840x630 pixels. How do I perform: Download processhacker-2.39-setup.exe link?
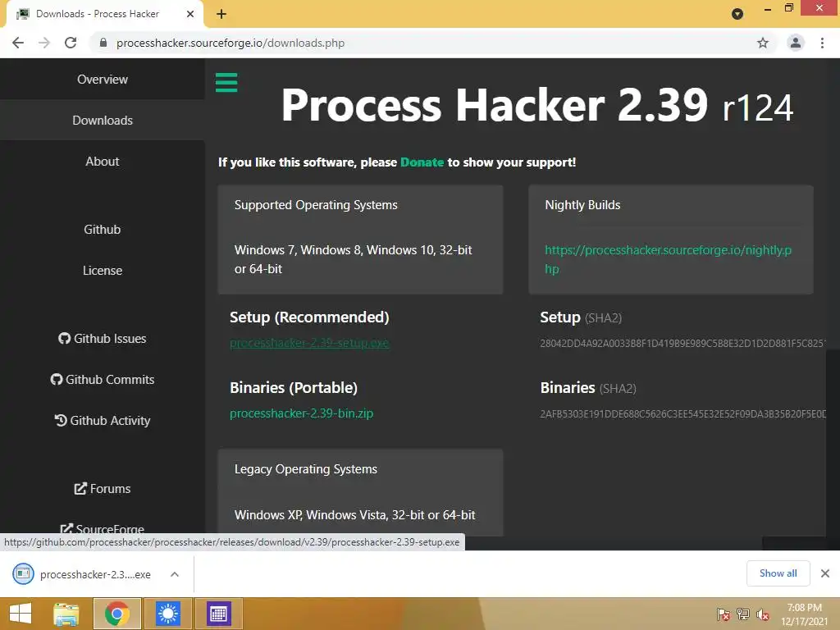[309, 343]
